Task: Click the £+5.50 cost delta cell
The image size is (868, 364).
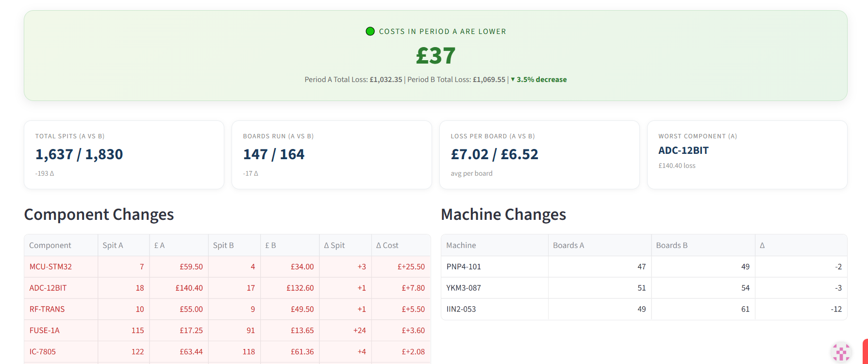Action: tap(401, 309)
